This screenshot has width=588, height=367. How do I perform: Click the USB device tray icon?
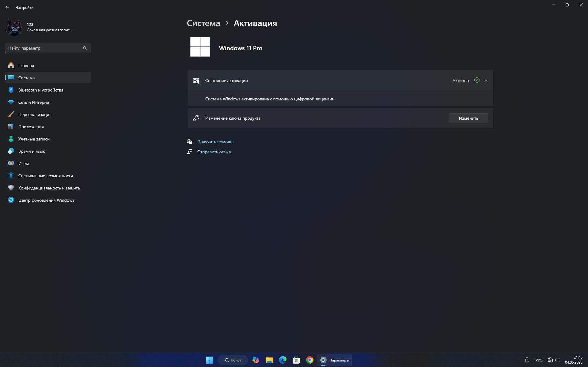527,360
